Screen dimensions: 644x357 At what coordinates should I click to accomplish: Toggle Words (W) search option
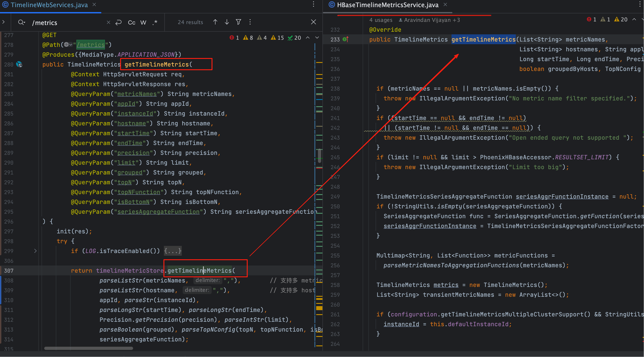point(143,23)
